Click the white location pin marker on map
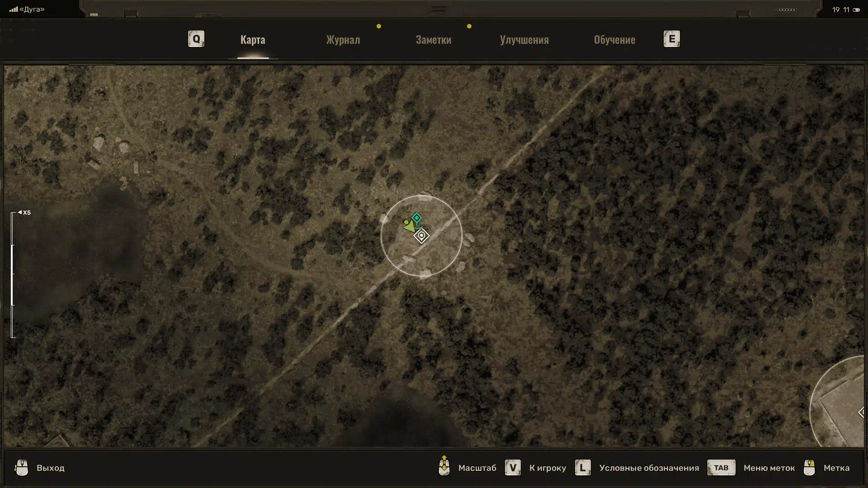The image size is (868, 488). click(x=421, y=236)
